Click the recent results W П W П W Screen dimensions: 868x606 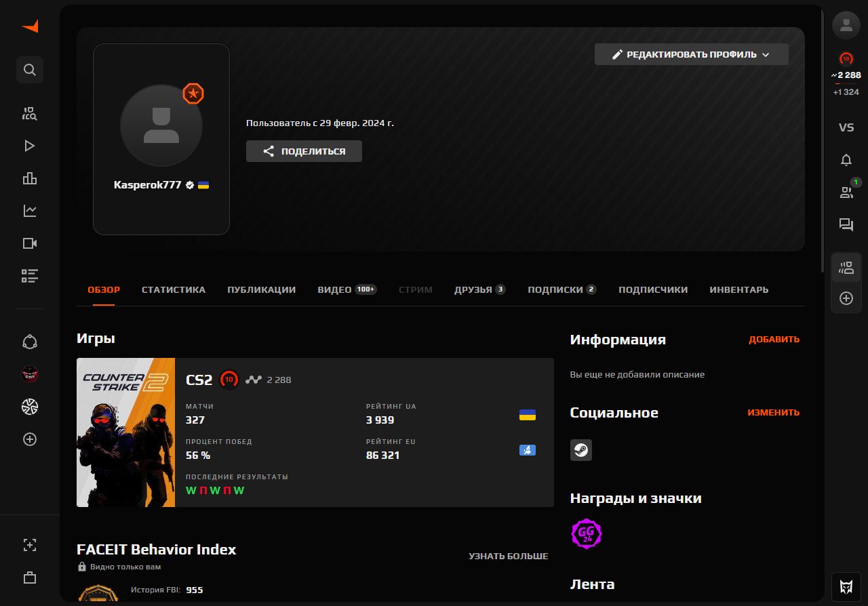215,490
